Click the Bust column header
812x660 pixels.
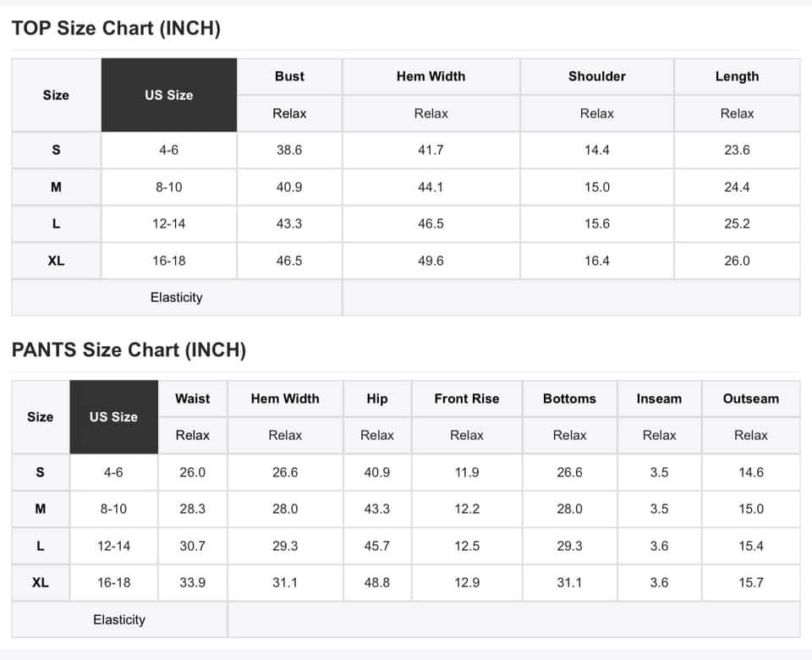click(x=289, y=76)
